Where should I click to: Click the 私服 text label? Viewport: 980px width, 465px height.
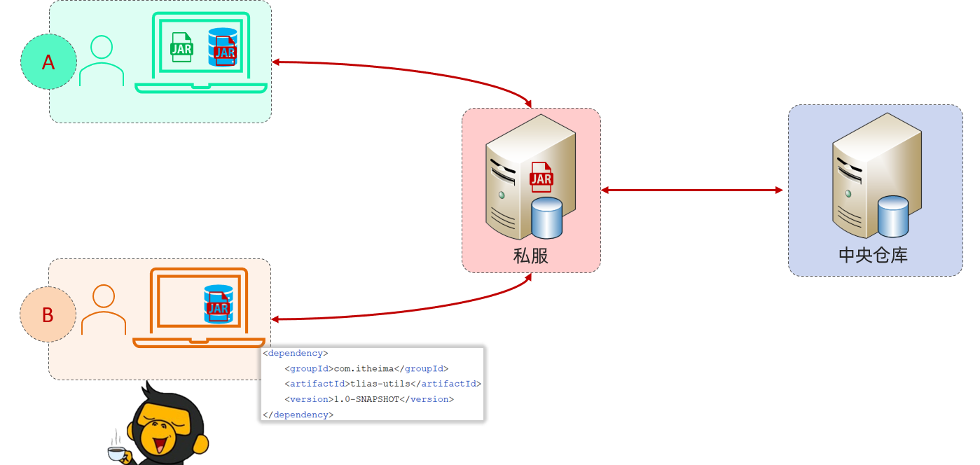[x=530, y=256]
